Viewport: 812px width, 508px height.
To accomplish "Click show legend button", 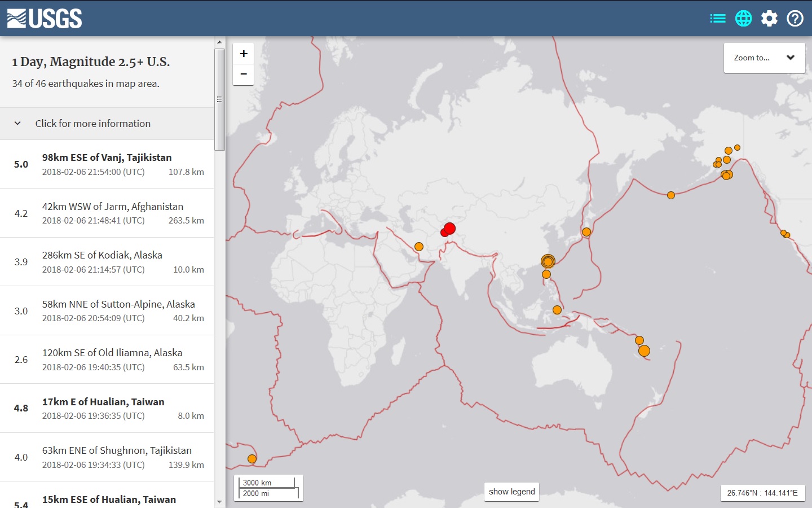I will [512, 492].
